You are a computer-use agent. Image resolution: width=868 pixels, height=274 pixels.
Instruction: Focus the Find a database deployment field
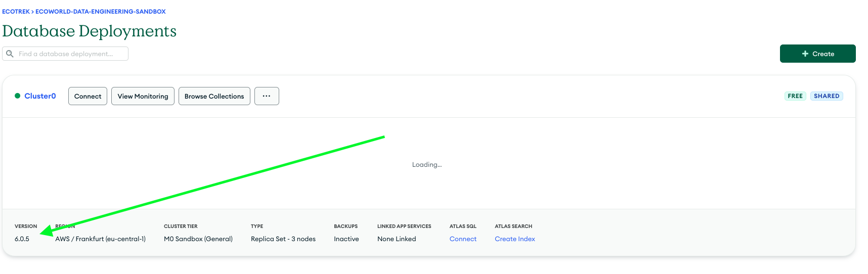(71, 54)
